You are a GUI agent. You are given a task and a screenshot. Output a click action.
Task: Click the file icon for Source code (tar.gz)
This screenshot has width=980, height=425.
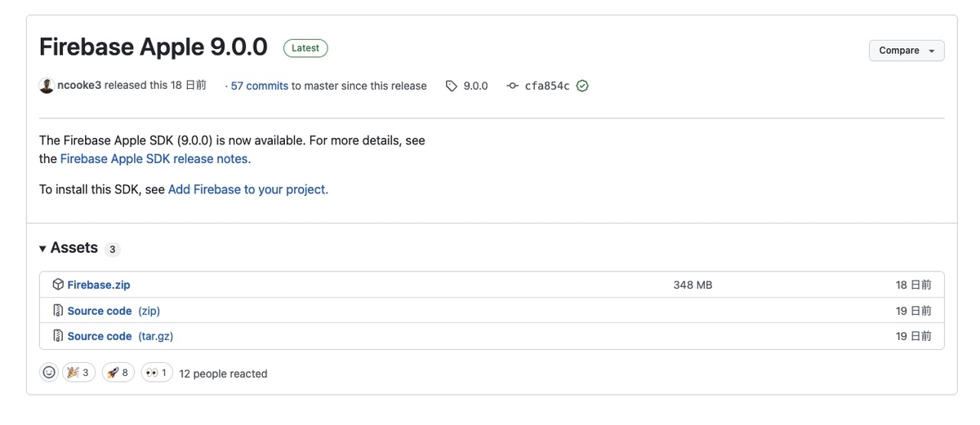(58, 336)
